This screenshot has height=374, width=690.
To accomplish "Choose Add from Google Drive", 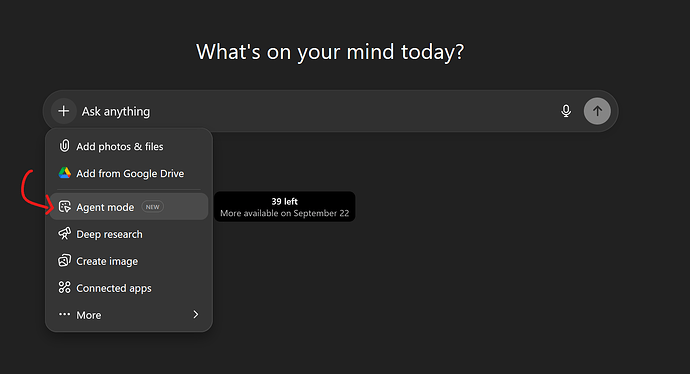I will click(129, 173).
